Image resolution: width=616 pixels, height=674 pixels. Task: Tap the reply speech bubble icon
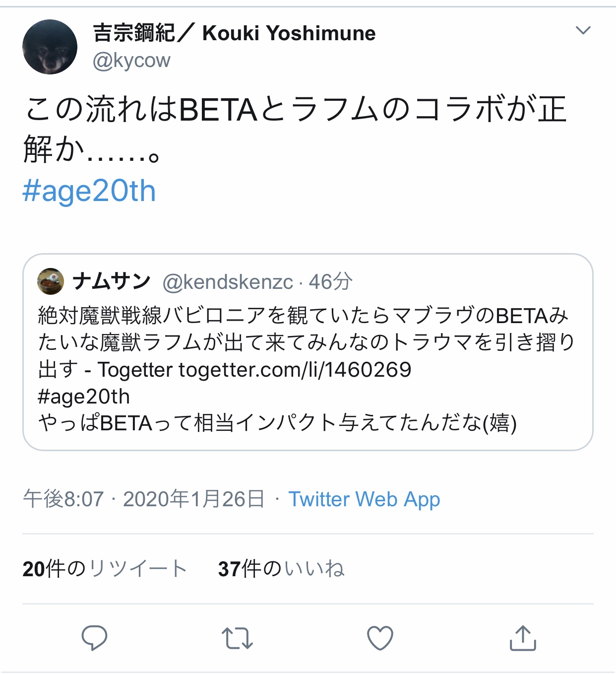94,638
